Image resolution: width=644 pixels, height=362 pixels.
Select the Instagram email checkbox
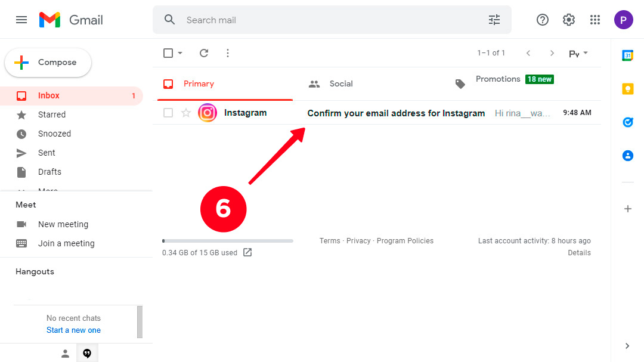[168, 113]
